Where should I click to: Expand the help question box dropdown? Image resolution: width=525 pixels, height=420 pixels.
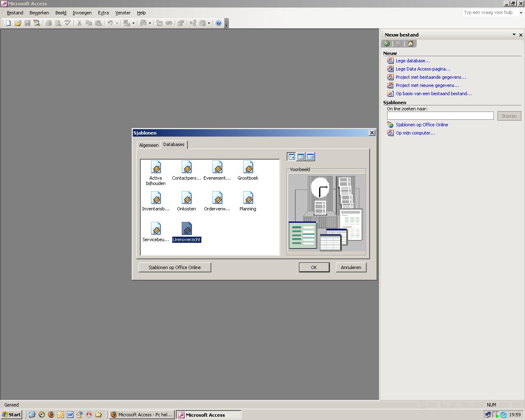click(521, 13)
